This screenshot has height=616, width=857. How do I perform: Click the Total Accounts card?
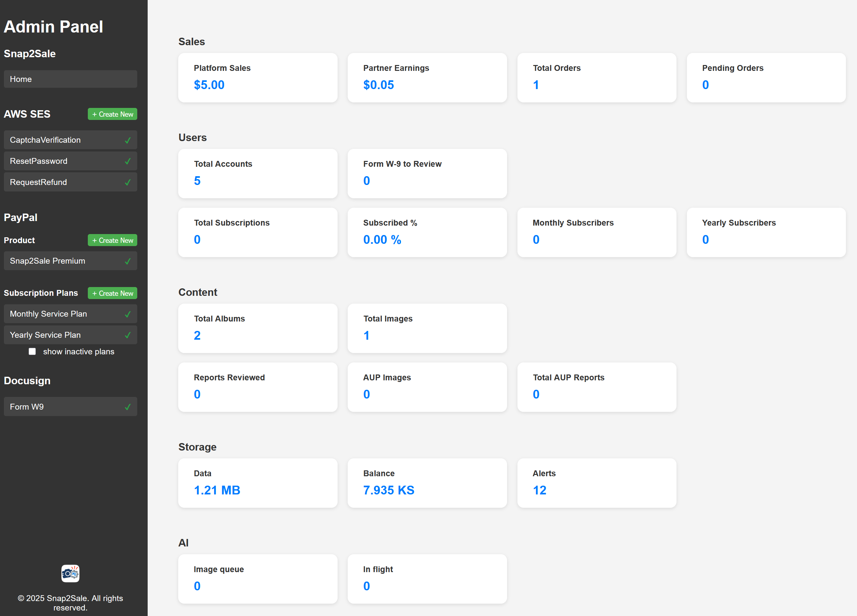[x=258, y=173]
